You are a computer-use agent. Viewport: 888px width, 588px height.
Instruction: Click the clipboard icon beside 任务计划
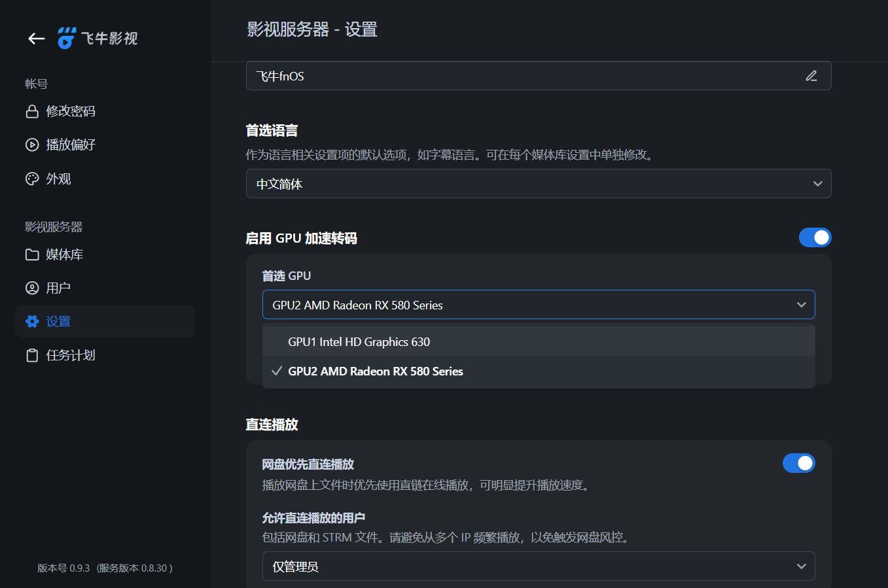click(32, 355)
